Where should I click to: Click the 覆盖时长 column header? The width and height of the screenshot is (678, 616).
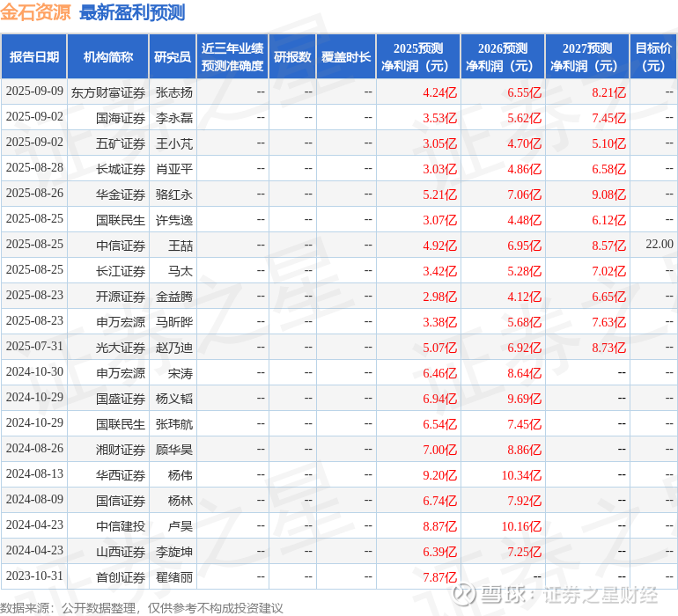[346, 56]
